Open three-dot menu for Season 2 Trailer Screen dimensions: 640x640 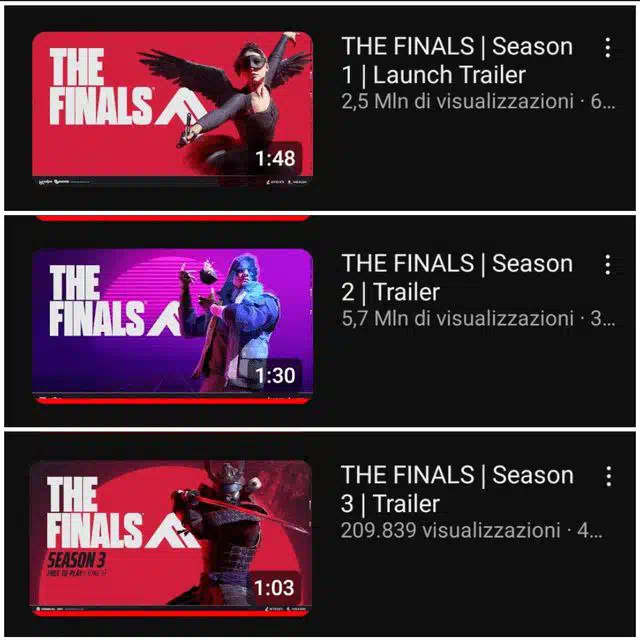608,265
